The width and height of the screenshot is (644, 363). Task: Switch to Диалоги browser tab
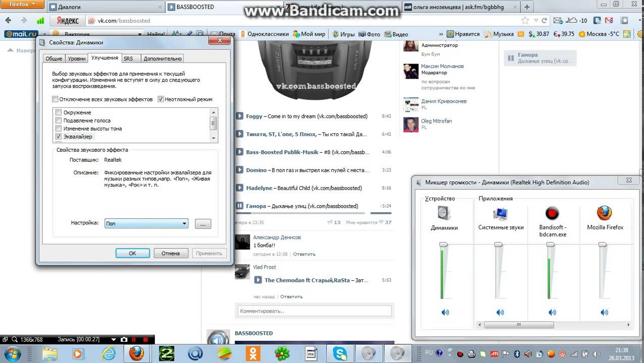(104, 7)
